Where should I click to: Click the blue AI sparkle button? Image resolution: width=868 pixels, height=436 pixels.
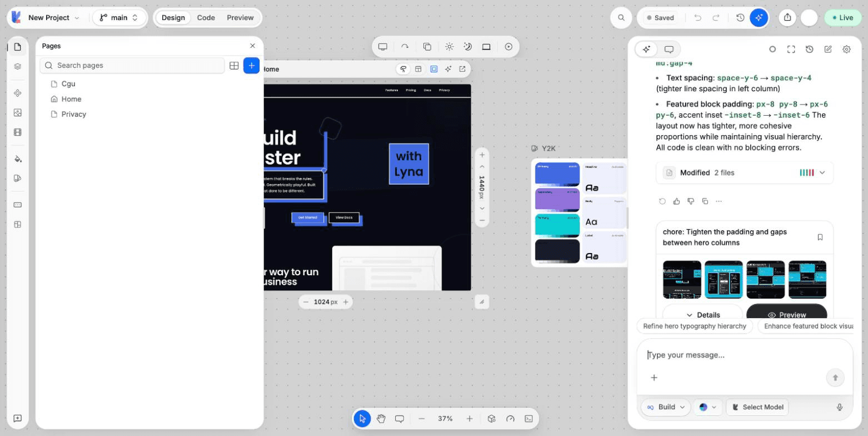coord(759,18)
